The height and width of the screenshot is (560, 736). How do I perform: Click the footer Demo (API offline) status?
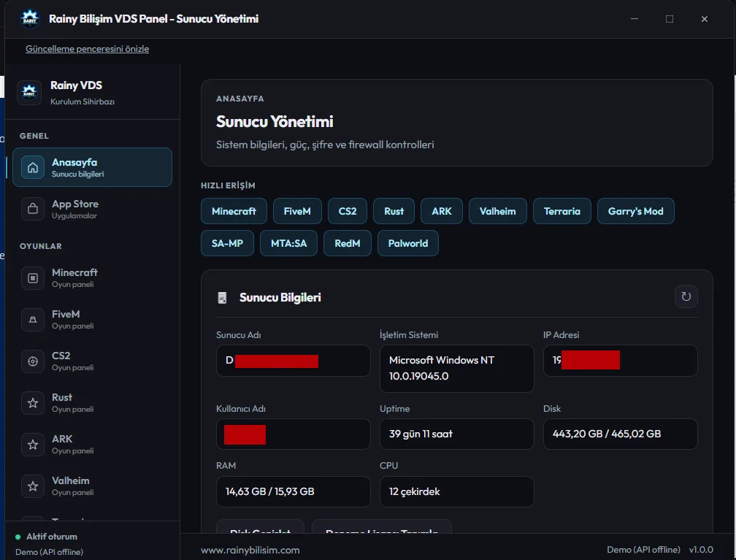pyautogui.click(x=643, y=550)
